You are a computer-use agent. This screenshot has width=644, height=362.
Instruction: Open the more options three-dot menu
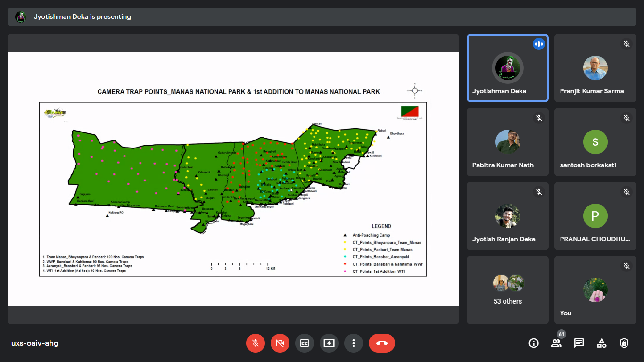click(354, 343)
